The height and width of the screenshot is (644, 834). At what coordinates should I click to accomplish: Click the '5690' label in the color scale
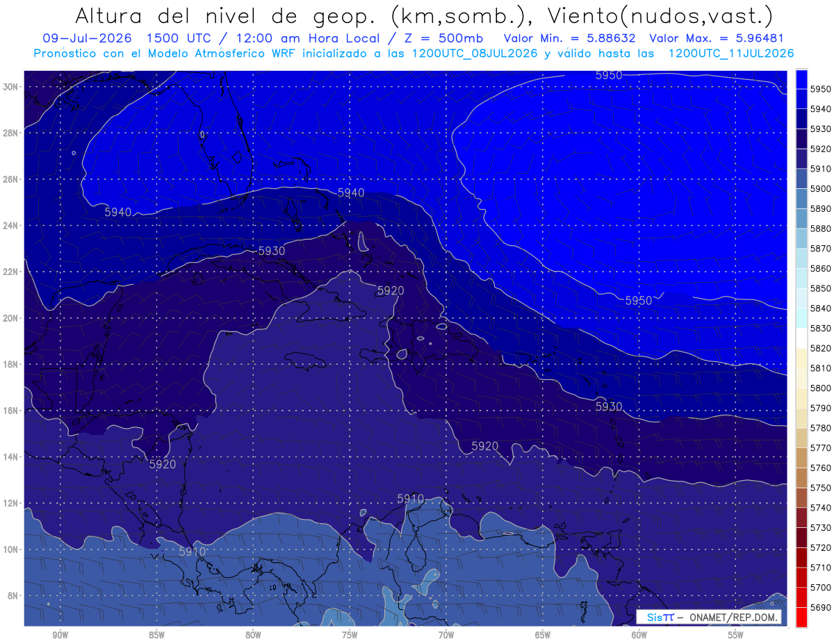(821, 607)
